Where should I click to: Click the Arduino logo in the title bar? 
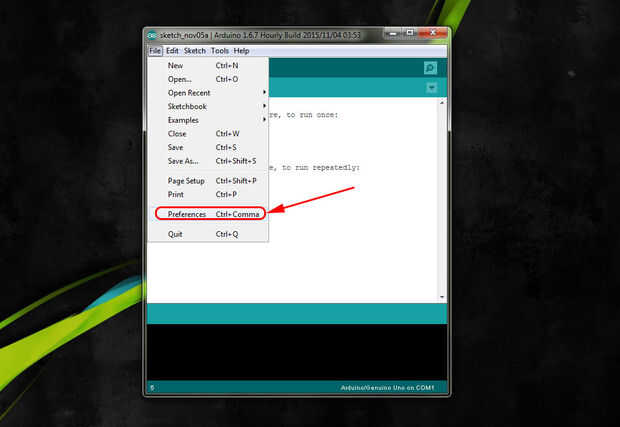pos(152,36)
